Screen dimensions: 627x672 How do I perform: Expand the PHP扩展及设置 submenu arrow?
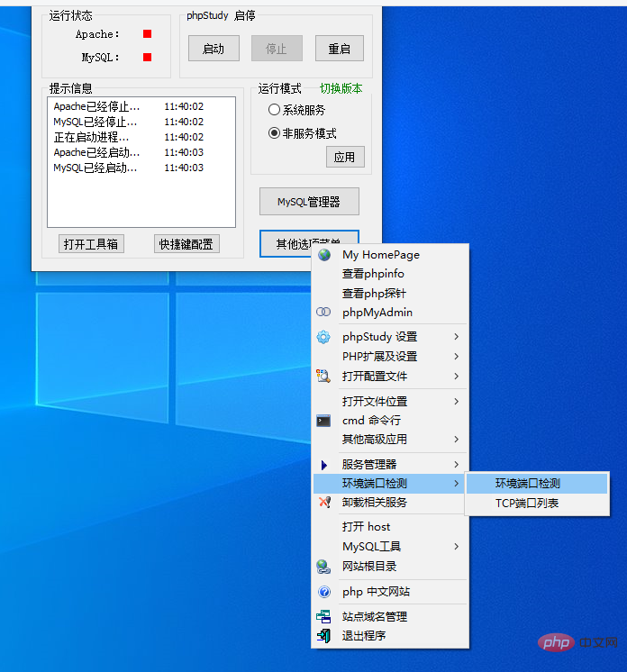[x=457, y=356]
